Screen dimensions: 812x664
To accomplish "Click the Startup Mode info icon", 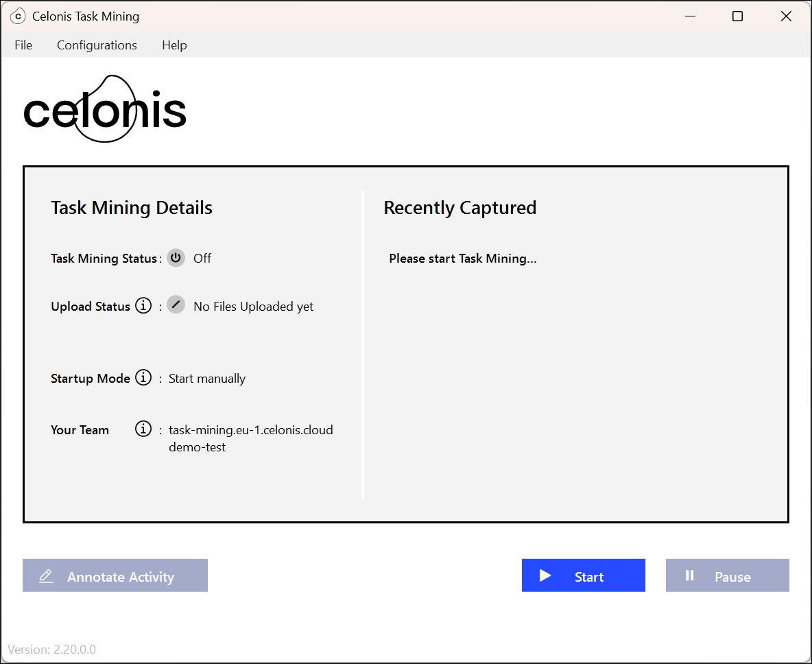I will (x=143, y=378).
